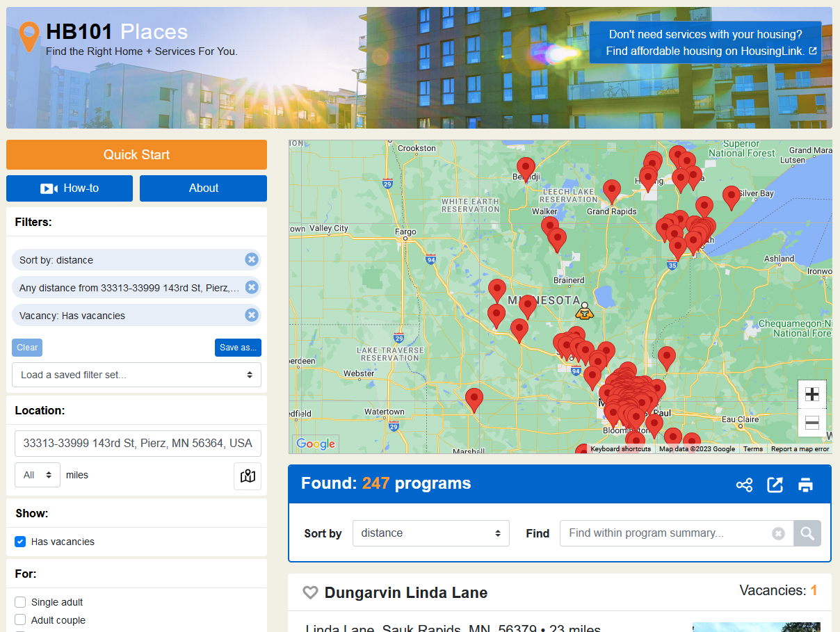Click the Location address input field

pos(138,443)
